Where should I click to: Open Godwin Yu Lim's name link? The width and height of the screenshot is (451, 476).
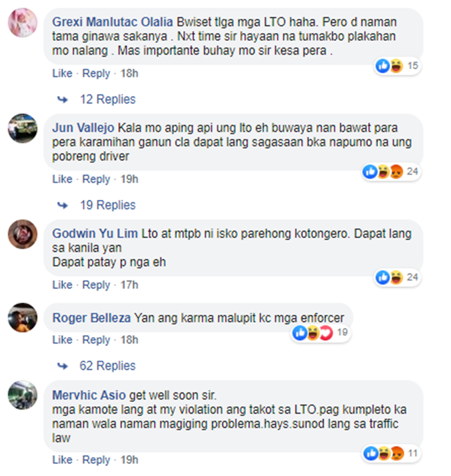(x=95, y=233)
